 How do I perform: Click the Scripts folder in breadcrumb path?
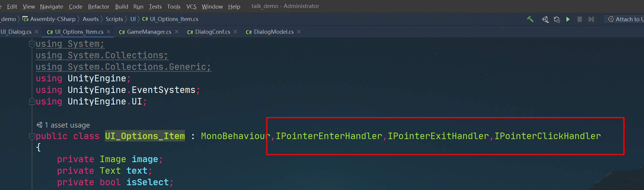coord(114,19)
